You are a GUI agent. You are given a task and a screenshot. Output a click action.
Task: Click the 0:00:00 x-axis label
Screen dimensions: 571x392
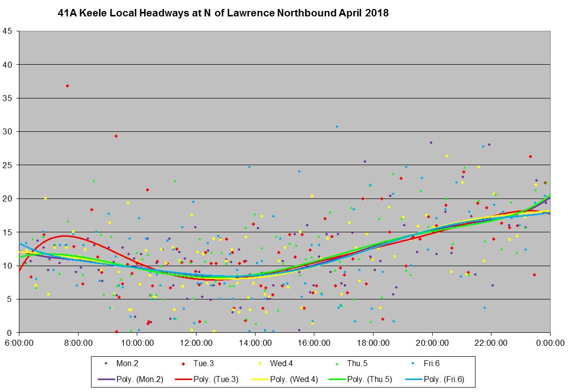point(550,343)
